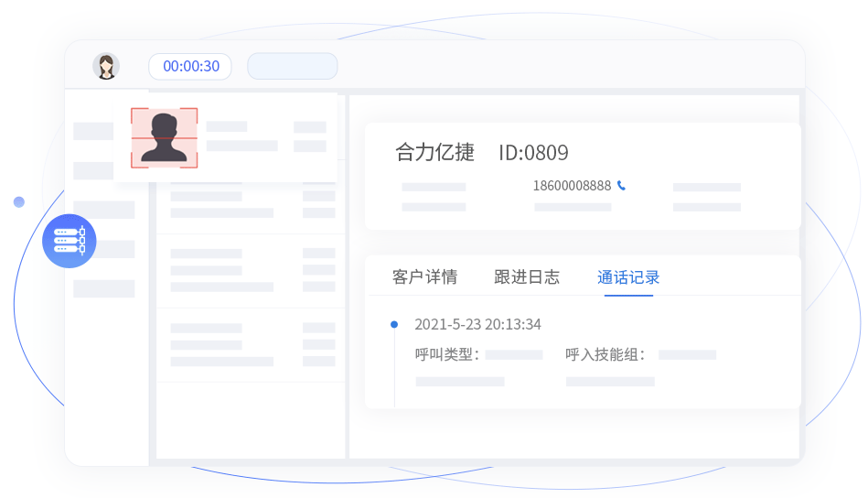The height and width of the screenshot is (498, 868).
Task: Click the 00:00:30 call timer
Action: pyautogui.click(x=190, y=66)
